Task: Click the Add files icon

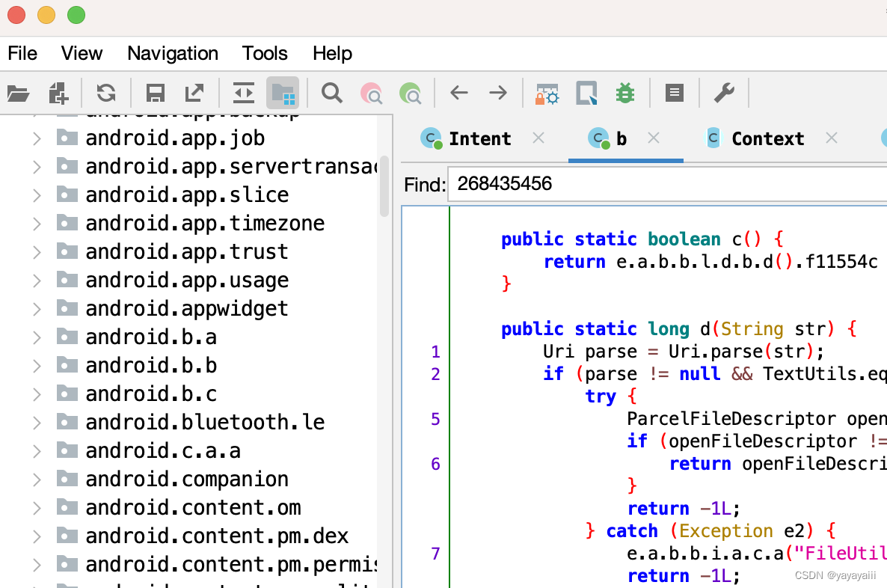Action: pyautogui.click(x=58, y=93)
